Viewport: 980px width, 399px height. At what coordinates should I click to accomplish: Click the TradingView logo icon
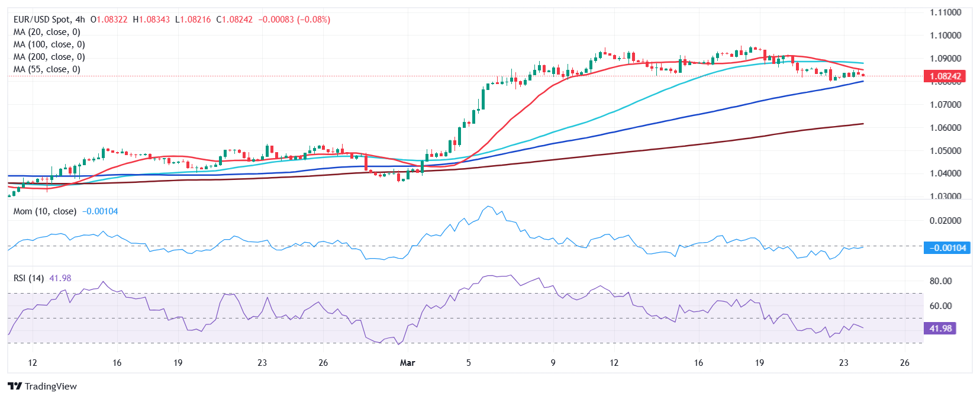(15, 386)
